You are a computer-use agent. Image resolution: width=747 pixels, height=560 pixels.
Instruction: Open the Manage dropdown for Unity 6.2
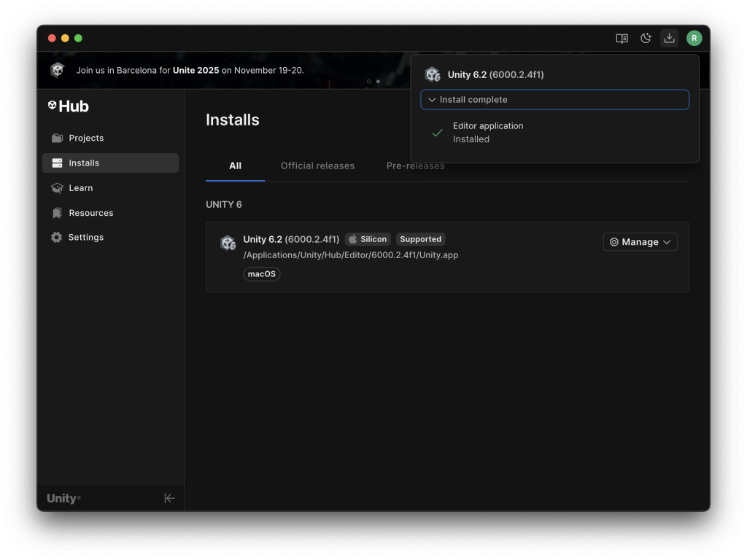tap(640, 242)
